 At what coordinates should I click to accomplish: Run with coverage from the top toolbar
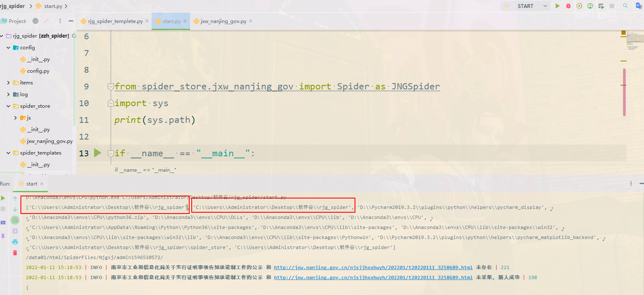coord(579,6)
